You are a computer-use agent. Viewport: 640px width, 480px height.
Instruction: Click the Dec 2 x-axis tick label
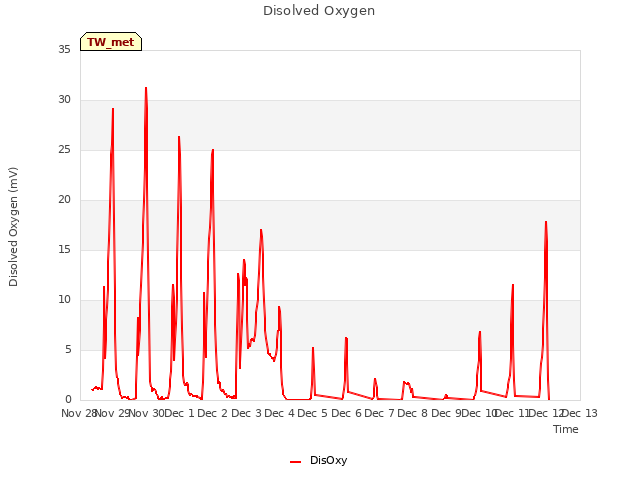pos(212,413)
